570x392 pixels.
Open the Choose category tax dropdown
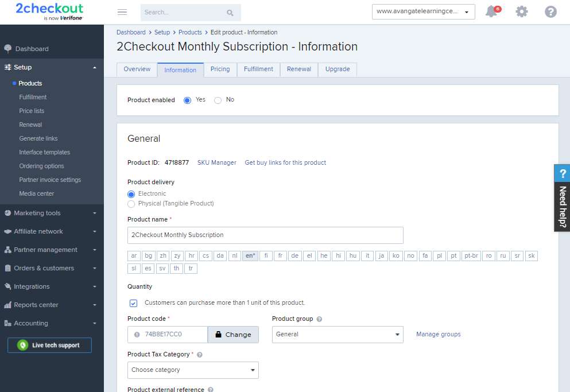point(193,370)
